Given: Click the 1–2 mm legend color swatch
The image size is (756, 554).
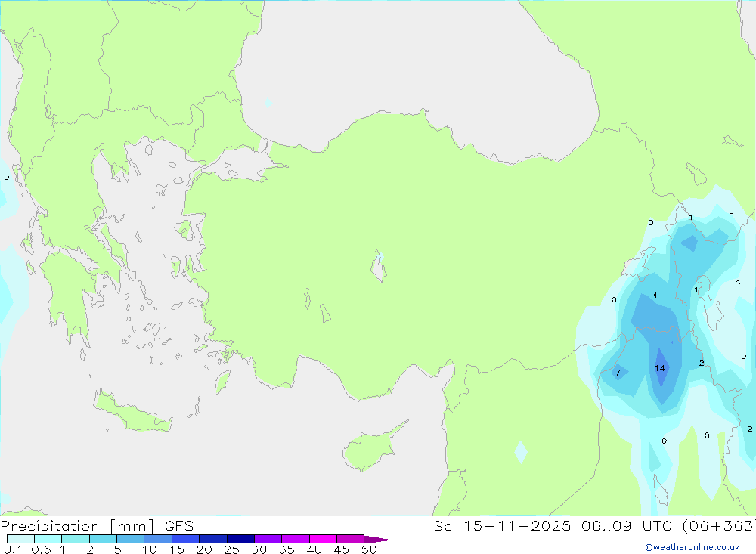Looking at the screenshot, I should (75, 539).
